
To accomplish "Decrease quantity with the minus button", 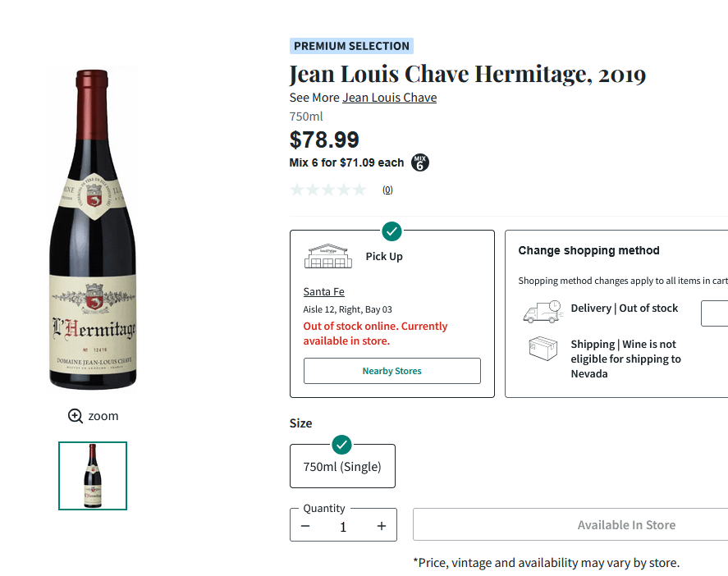I will (305, 526).
